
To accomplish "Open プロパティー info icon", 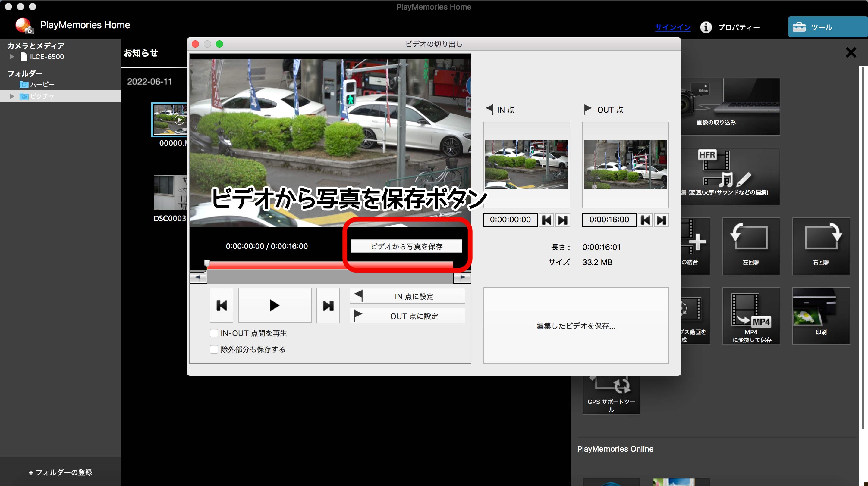I will coord(706,27).
